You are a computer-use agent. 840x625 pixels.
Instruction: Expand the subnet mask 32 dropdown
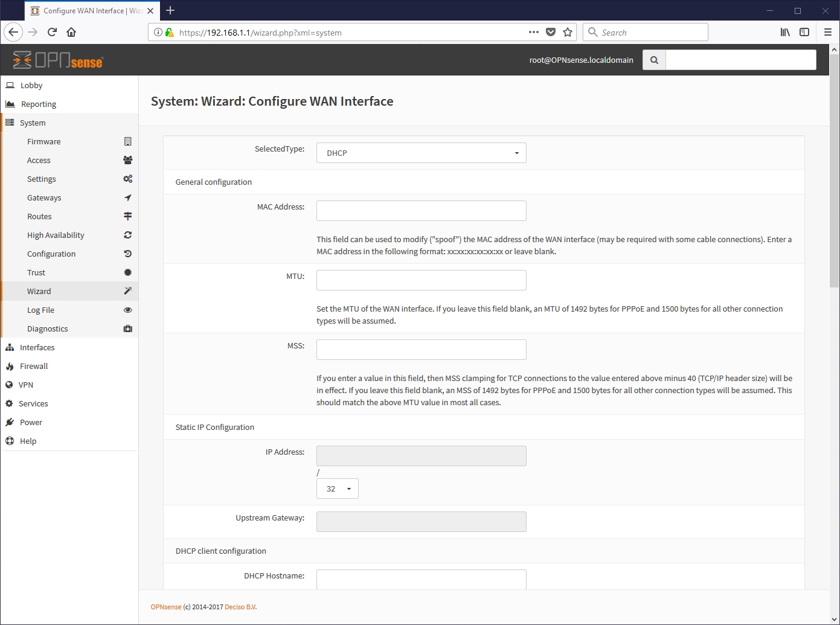tap(337, 489)
